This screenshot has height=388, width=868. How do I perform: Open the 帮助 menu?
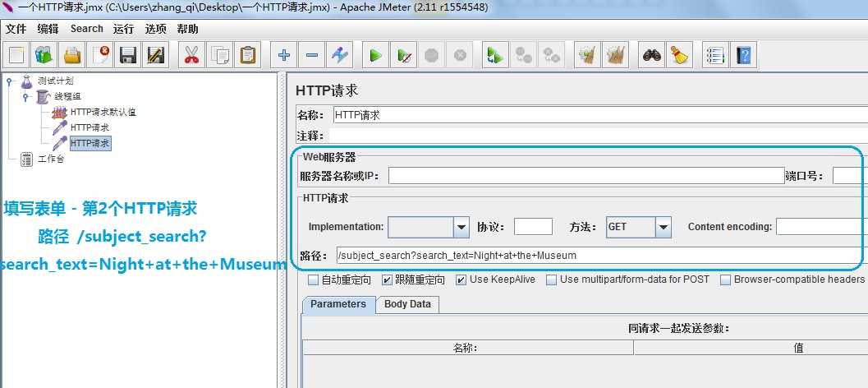pos(188,29)
